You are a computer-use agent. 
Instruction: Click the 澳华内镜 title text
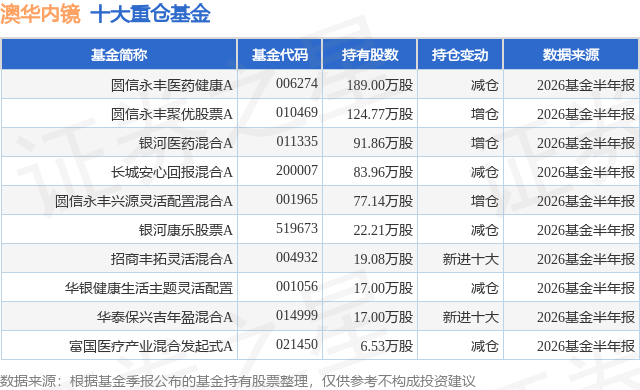point(40,14)
